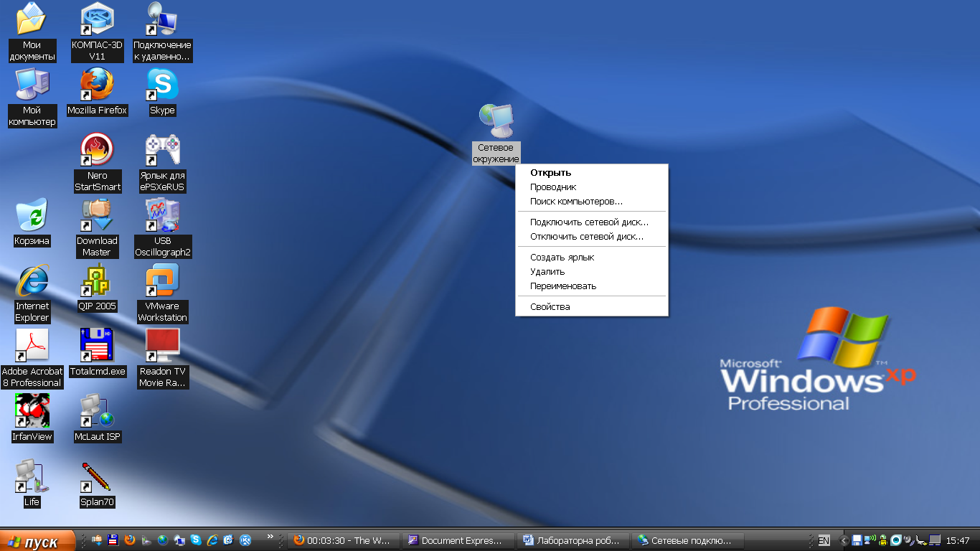
Task: Switch to Сетевые подключения taskbar button
Action: 687,540
